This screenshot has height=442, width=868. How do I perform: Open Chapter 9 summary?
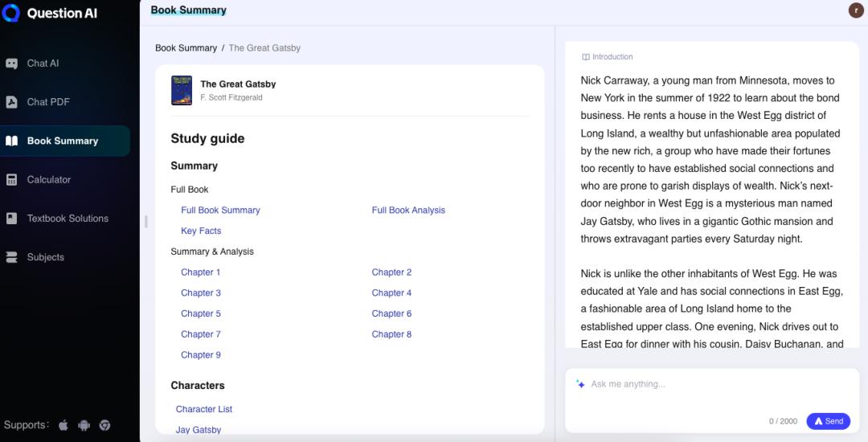tap(201, 355)
